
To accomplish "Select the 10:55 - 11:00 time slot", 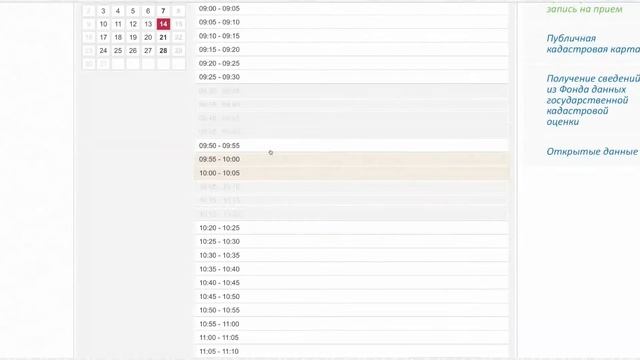I will click(x=352, y=324).
